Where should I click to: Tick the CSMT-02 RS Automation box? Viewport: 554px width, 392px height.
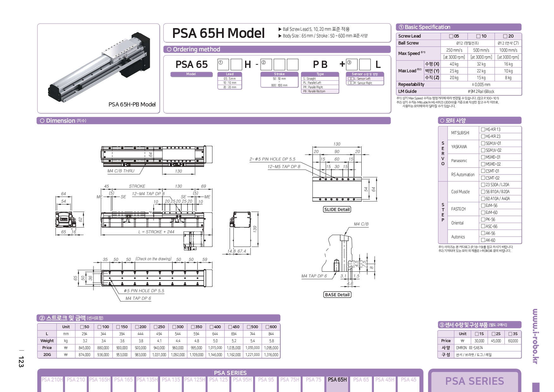483,178
